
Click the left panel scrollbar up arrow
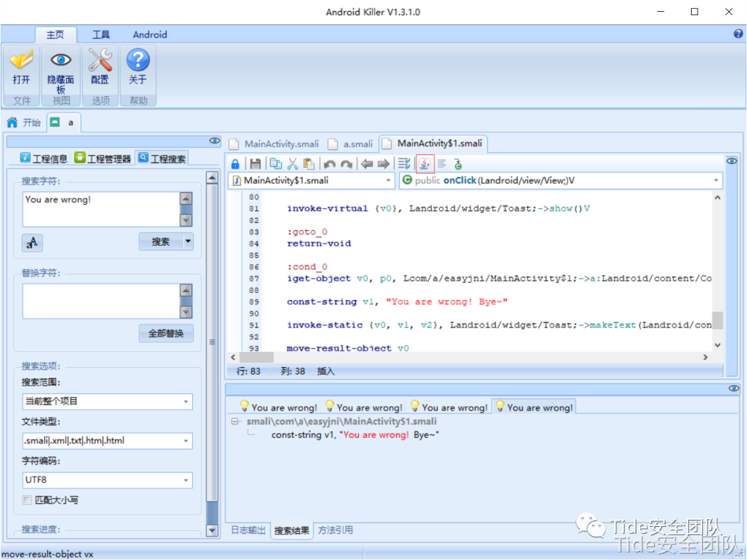pos(212,178)
